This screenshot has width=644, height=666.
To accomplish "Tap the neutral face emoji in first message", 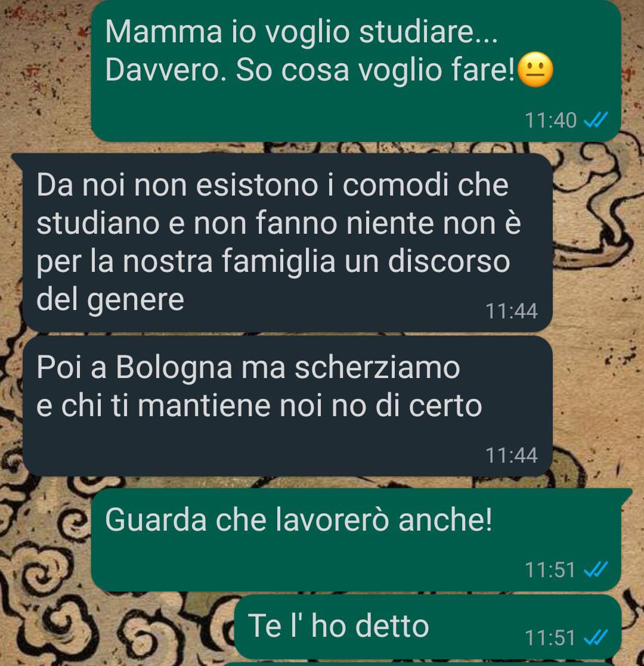I will [536, 70].
